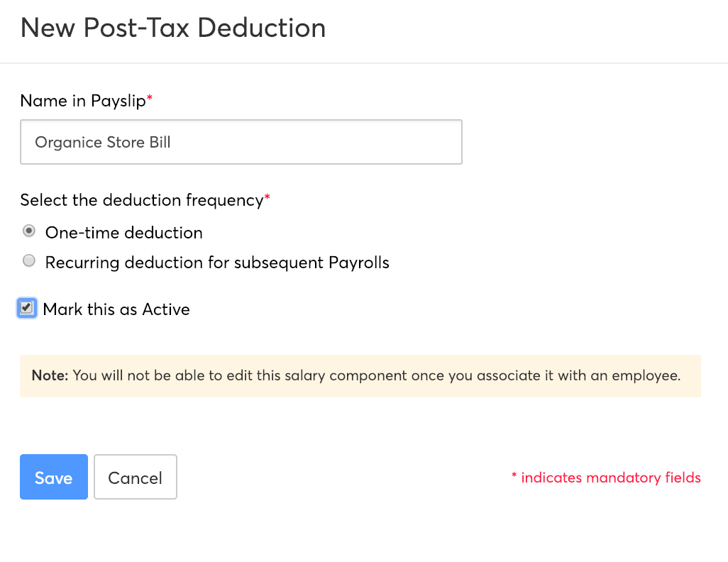Select the One-time deduction radio button

(x=29, y=231)
